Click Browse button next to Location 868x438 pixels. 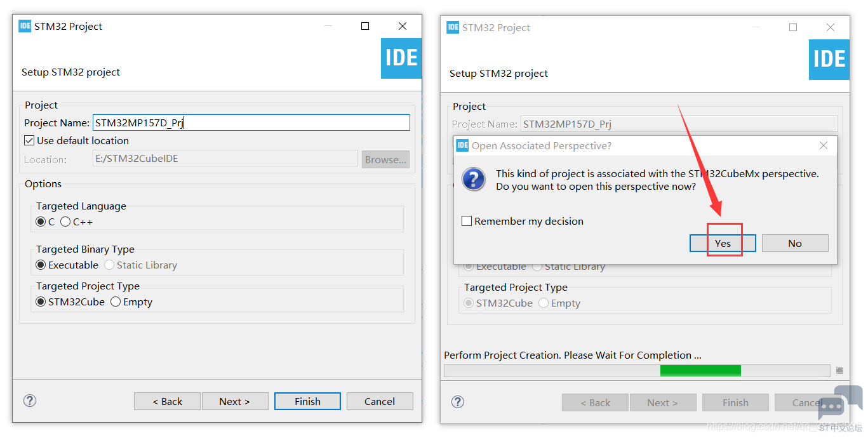click(385, 159)
